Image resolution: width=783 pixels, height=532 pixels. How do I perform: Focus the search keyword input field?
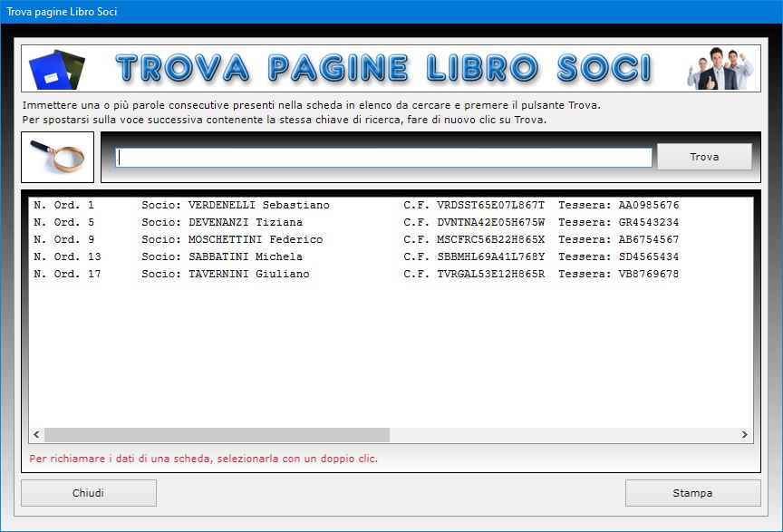(x=383, y=158)
